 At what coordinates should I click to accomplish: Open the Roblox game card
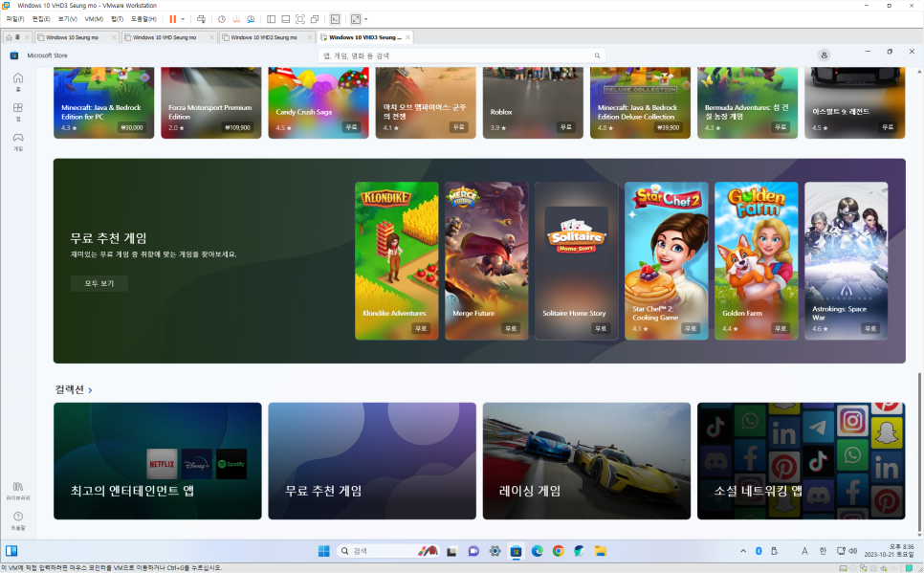click(533, 102)
